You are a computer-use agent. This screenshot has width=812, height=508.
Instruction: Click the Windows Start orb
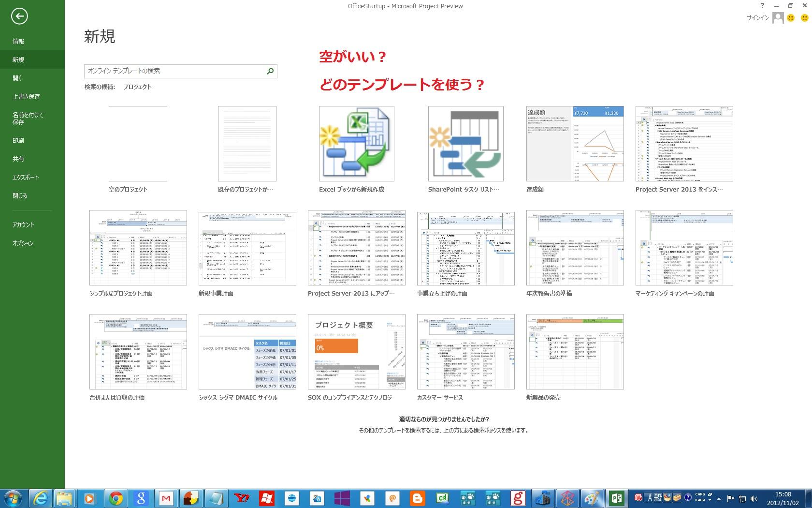point(13,498)
